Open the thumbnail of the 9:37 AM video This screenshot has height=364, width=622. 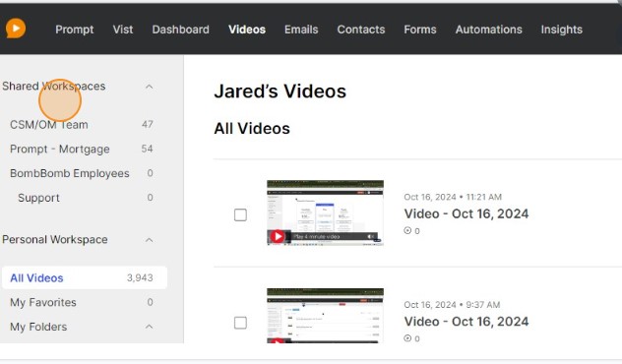click(326, 316)
